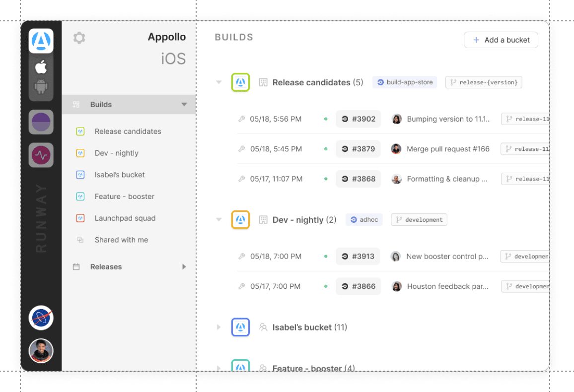Click the blue Isabel's bucket large icon

click(240, 327)
